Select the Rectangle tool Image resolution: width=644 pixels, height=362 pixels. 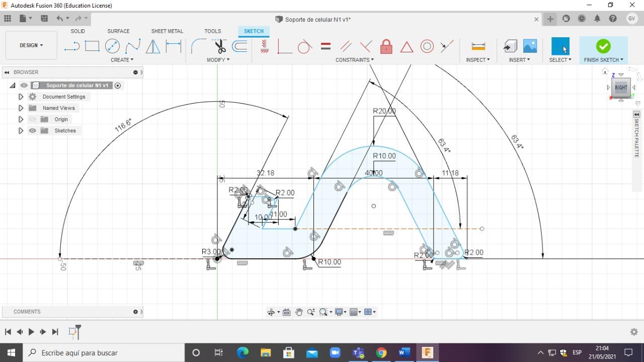click(92, 46)
